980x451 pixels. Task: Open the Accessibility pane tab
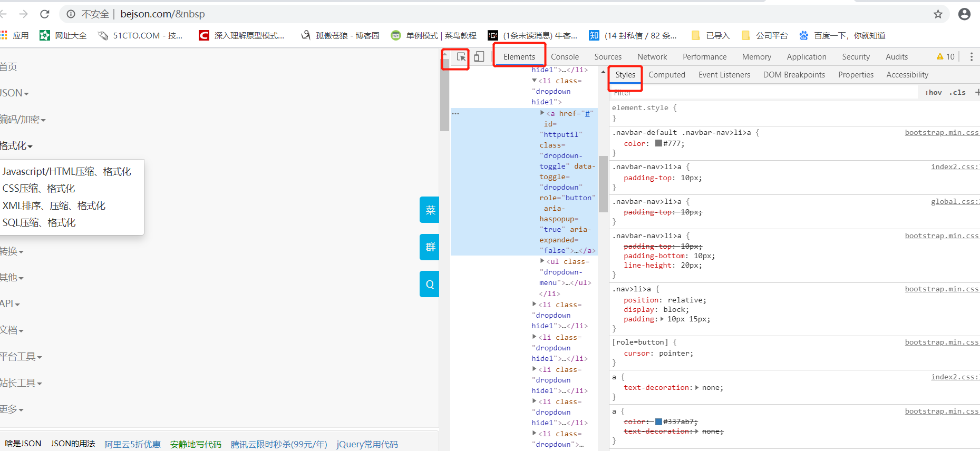(x=907, y=75)
